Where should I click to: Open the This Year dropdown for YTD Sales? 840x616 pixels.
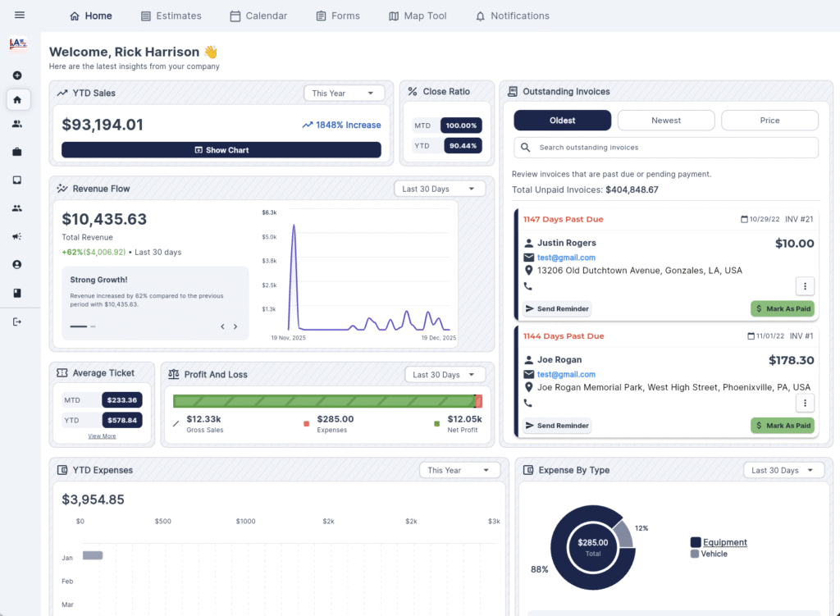(344, 93)
